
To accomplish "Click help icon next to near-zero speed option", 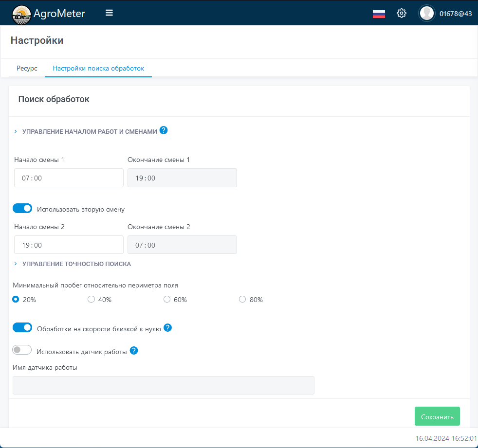I will click(x=168, y=328).
